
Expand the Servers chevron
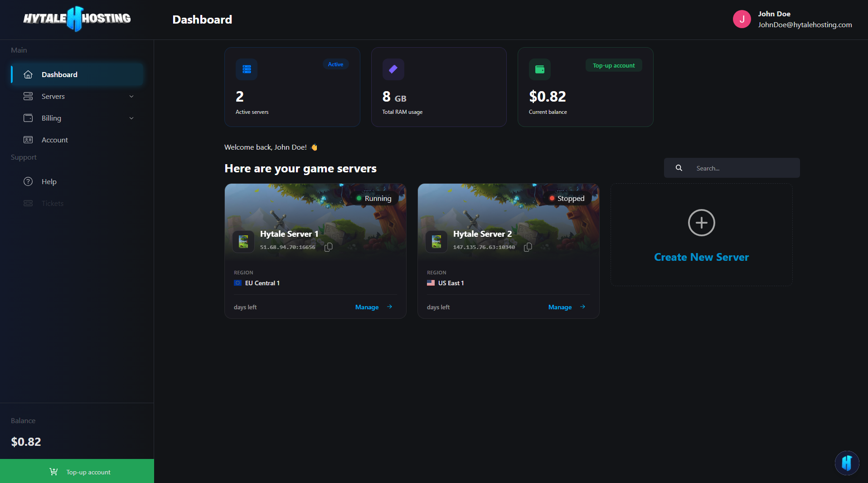(x=131, y=96)
